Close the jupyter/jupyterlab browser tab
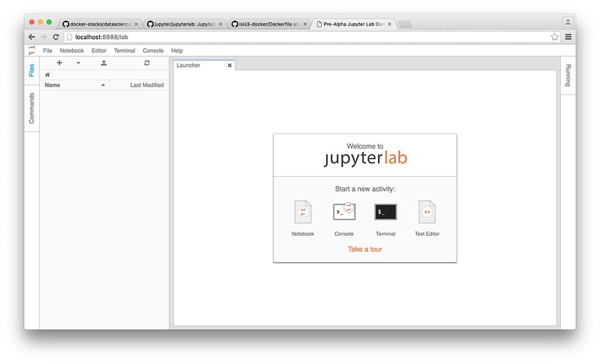This screenshot has width=600, height=364. (x=220, y=24)
